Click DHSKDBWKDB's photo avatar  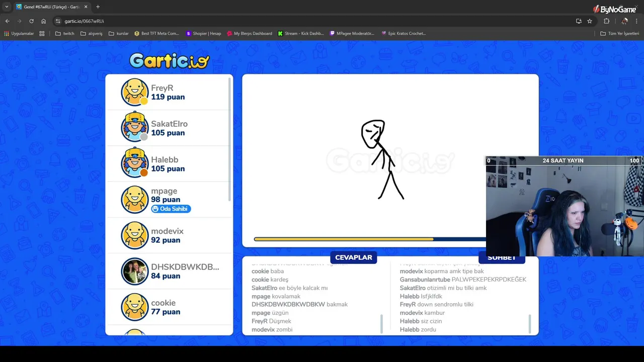135,271
